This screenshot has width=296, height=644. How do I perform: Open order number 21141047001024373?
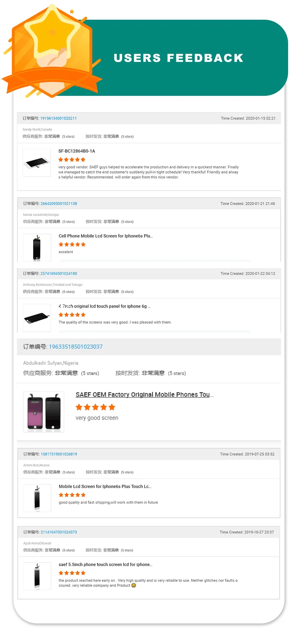(x=59, y=532)
